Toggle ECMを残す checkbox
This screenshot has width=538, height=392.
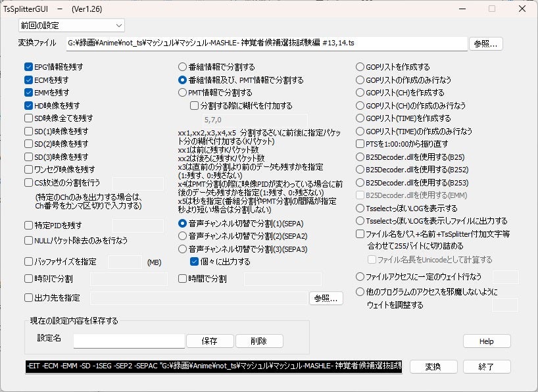(x=29, y=80)
